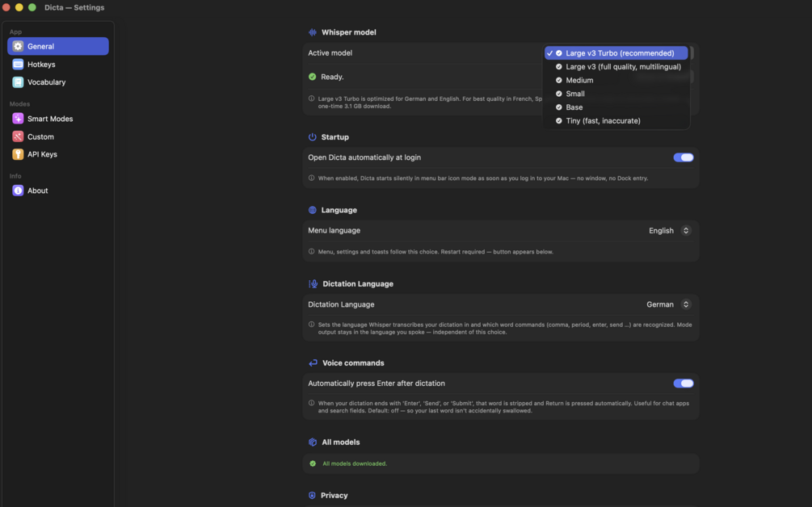Click the info icon beside Large v3 Turbo note

tap(311, 98)
